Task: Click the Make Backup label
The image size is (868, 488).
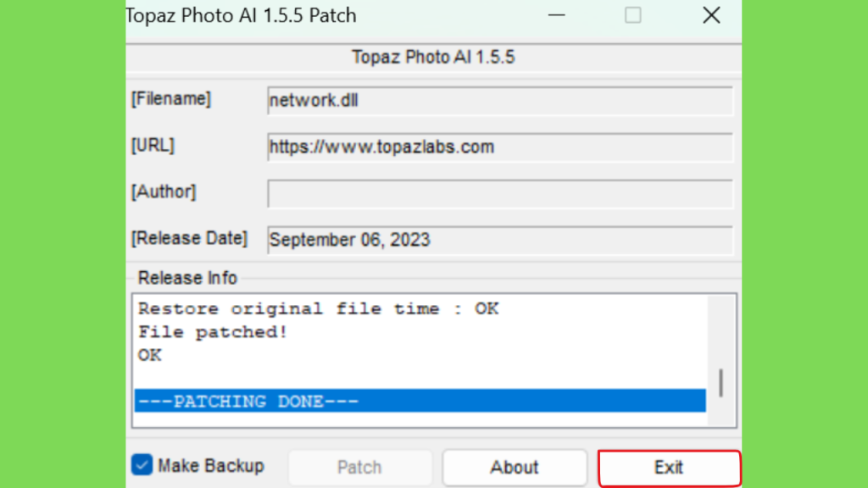Action: click(x=211, y=466)
